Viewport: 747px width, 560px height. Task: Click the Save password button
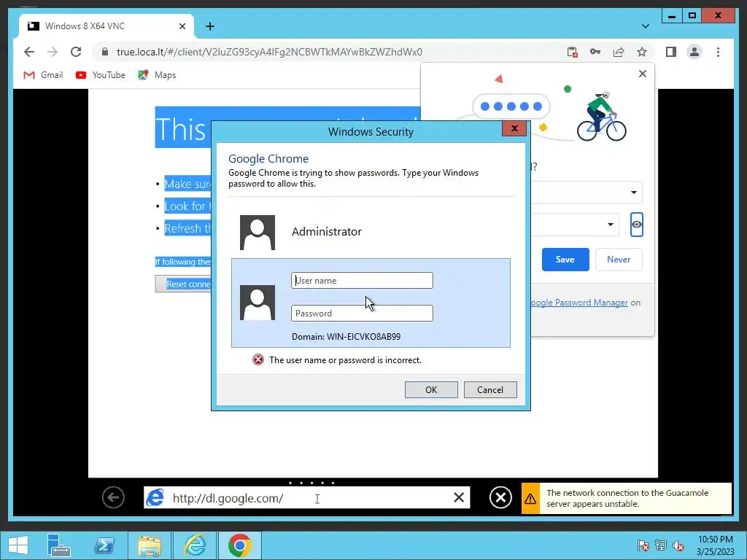click(565, 260)
